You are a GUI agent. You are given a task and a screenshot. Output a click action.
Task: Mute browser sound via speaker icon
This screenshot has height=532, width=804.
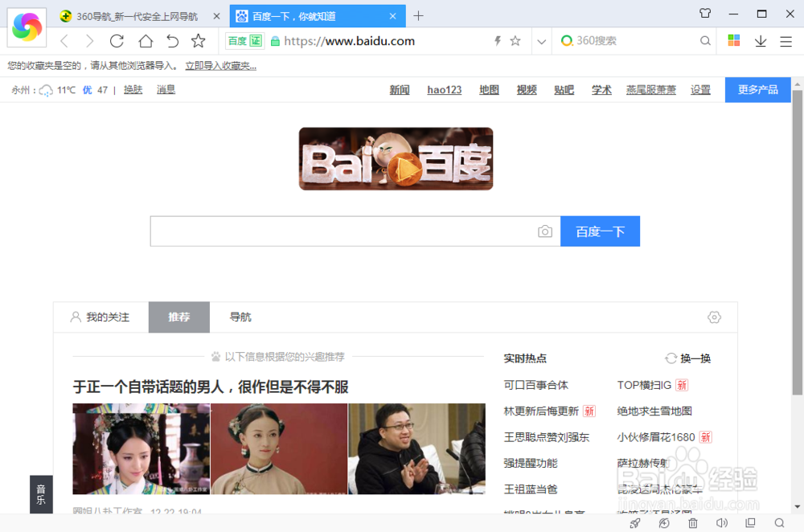[721, 522]
